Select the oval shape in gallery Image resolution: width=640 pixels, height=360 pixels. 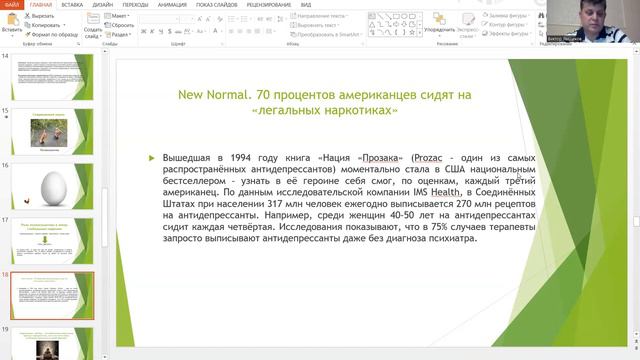coord(404,16)
